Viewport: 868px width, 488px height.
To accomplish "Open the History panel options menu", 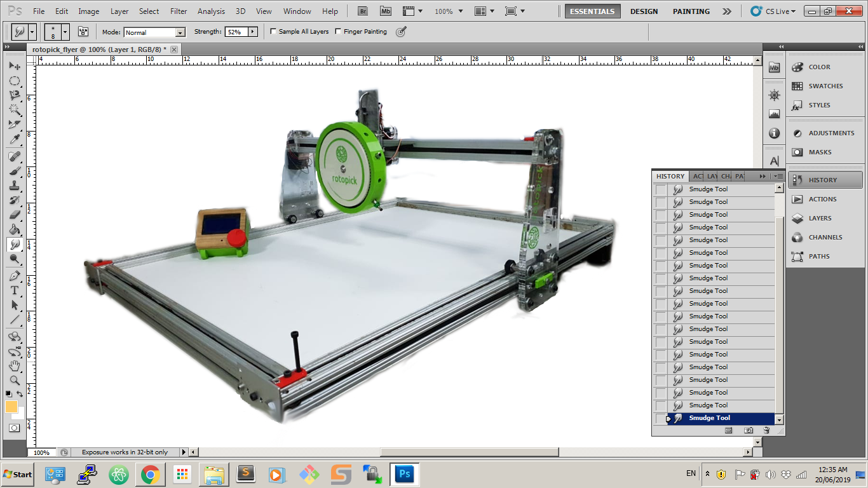I will click(x=778, y=176).
